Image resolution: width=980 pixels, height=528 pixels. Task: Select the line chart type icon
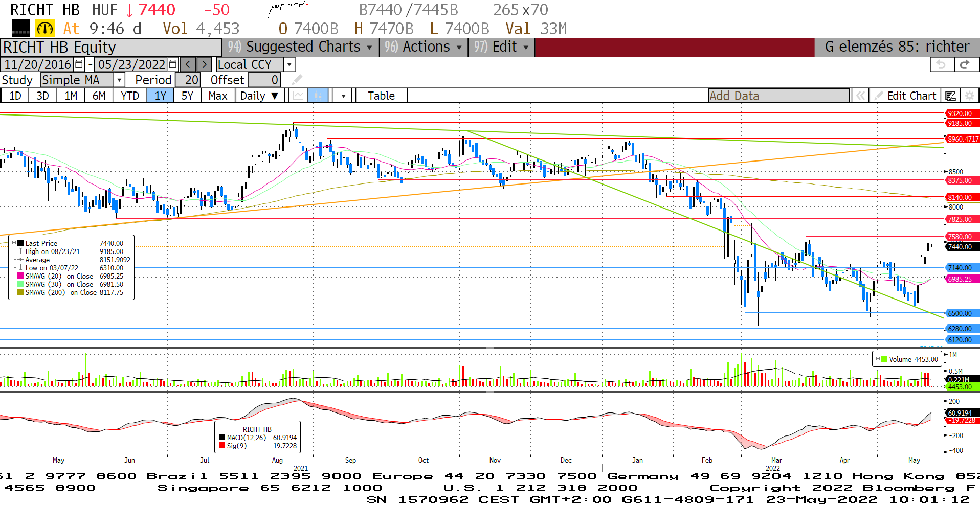pyautogui.click(x=298, y=96)
